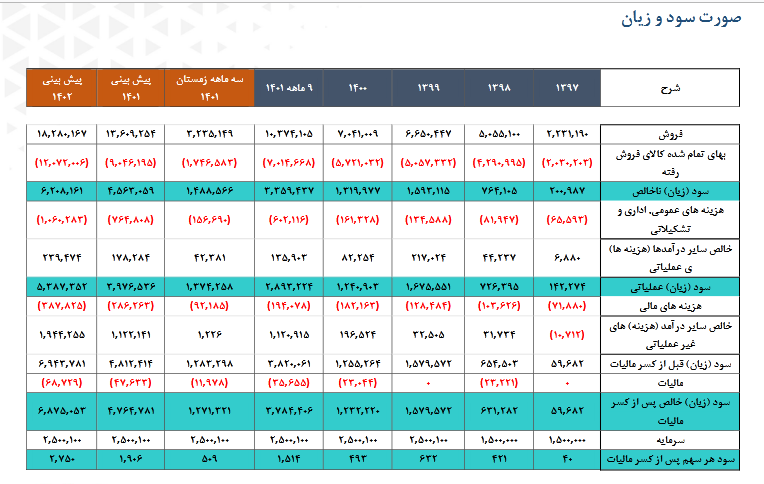
Task: Click the فروش value for year ۱۳۹۷
Action: pos(568,134)
